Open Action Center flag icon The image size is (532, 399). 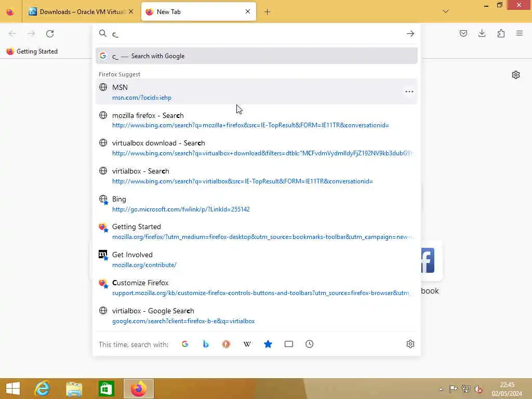coord(453,389)
